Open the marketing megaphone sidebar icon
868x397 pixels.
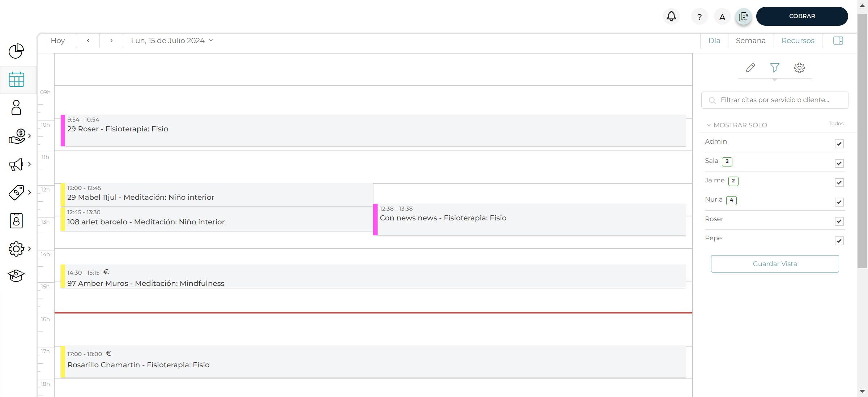pyautogui.click(x=16, y=164)
